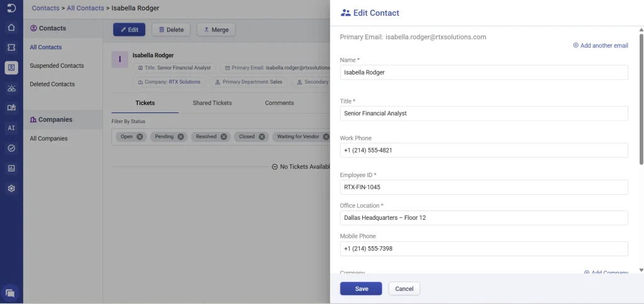
Task: Open the Tickets icon in sidebar
Action: (11, 48)
